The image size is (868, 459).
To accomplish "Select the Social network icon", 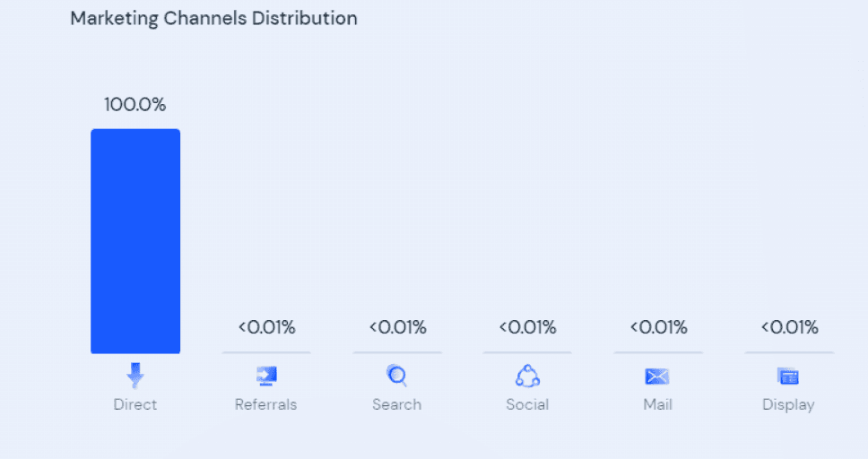I will click(x=527, y=376).
